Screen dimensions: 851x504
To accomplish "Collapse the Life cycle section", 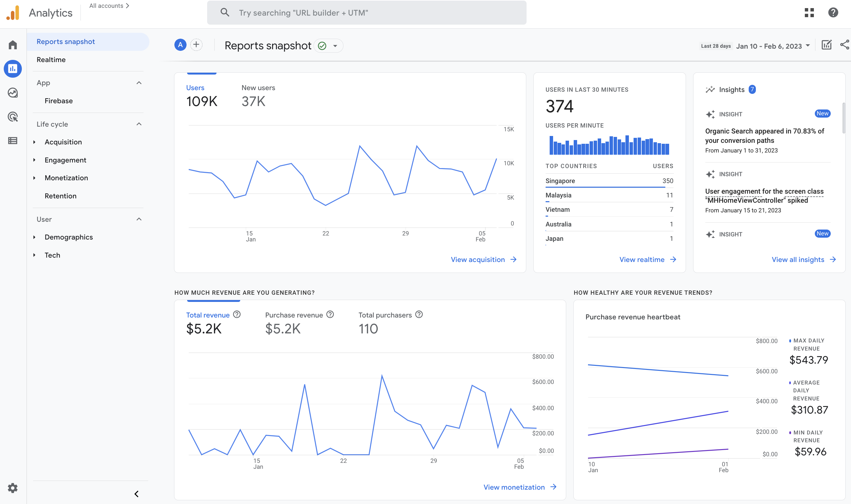I will tap(139, 124).
